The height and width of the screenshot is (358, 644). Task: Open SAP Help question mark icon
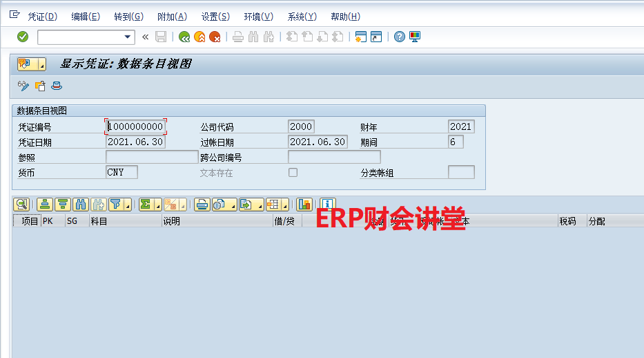tap(399, 37)
